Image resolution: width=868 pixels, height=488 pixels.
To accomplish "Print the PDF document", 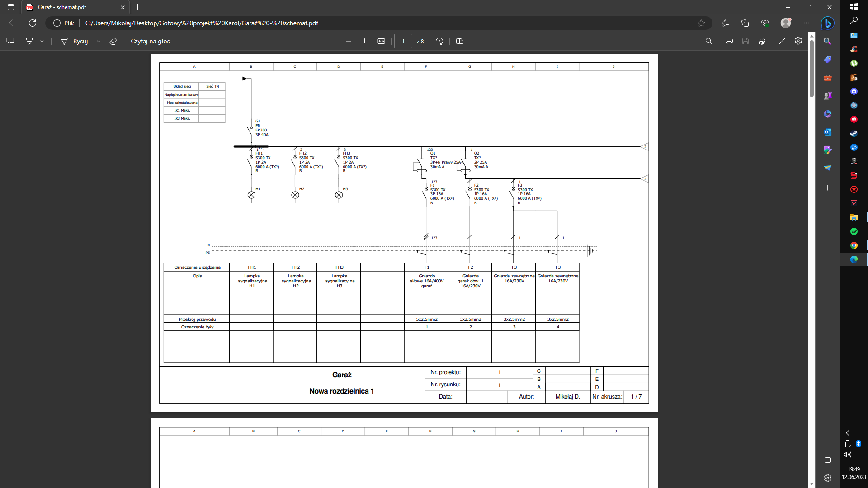I will tap(729, 41).
